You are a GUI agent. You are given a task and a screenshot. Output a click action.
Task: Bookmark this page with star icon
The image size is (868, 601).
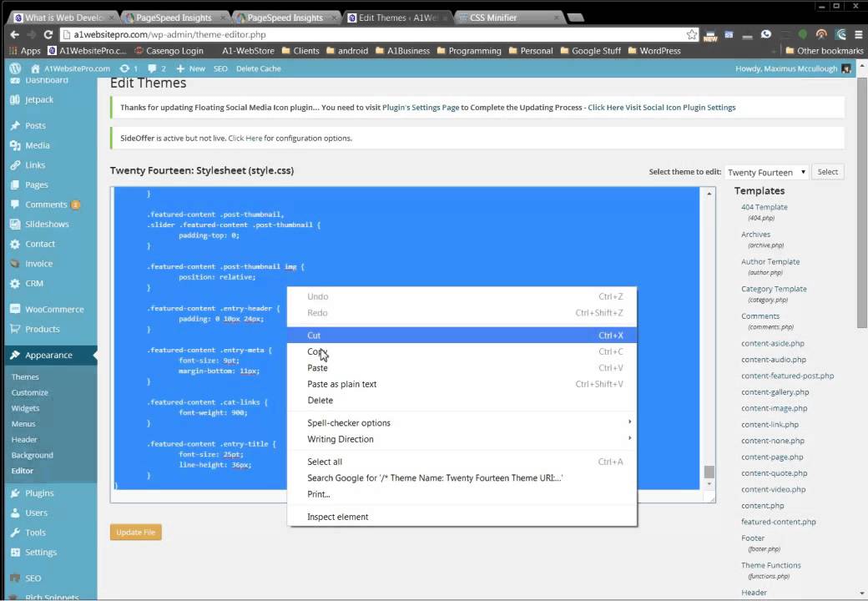coord(691,34)
